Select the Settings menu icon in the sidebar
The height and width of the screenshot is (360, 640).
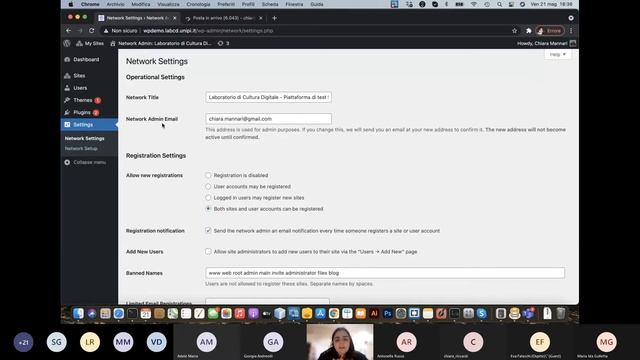pyautogui.click(x=67, y=124)
